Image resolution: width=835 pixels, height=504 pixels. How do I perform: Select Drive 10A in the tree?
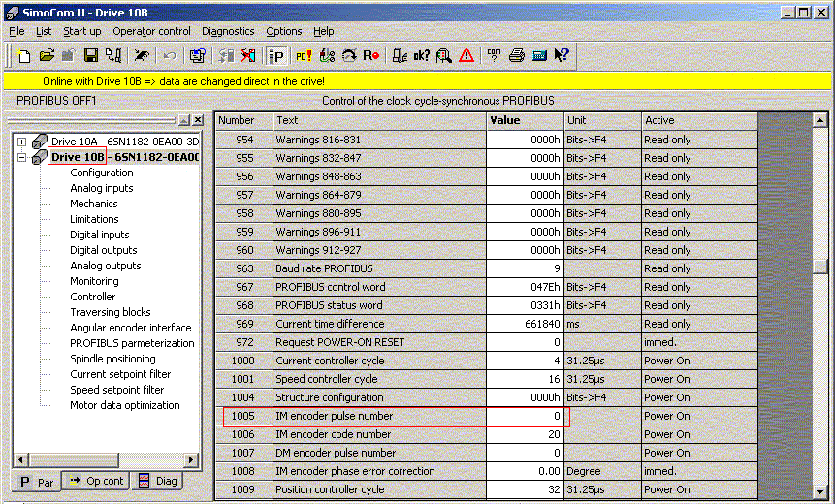coord(125,142)
